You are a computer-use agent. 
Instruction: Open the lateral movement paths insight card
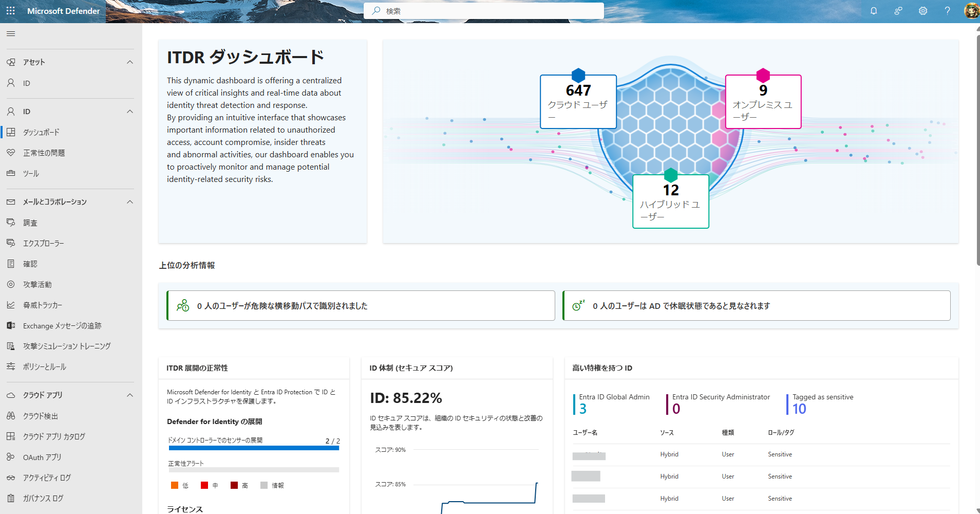tap(360, 305)
